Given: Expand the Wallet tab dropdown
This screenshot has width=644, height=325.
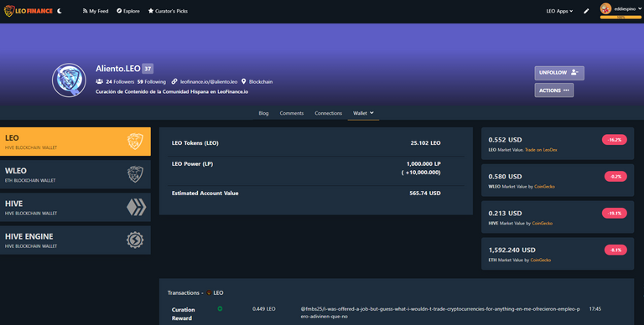Looking at the screenshot, I should (x=363, y=113).
